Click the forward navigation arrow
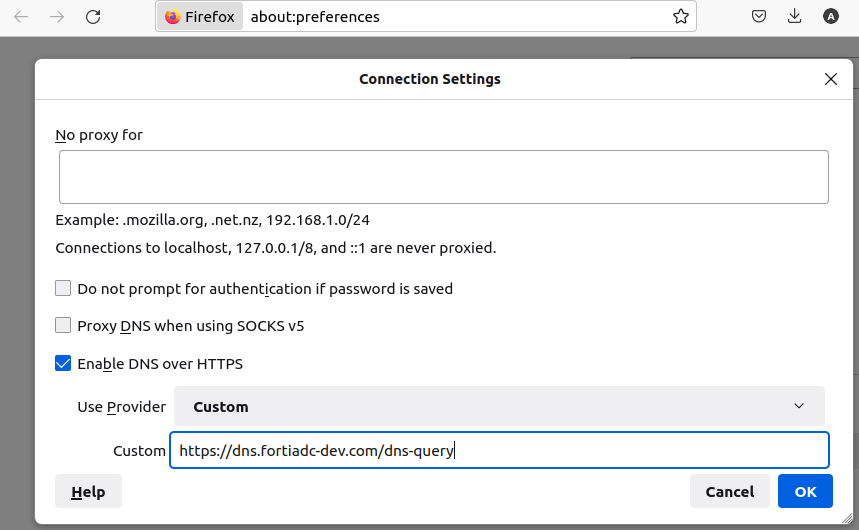This screenshot has width=859, height=530. 57,17
